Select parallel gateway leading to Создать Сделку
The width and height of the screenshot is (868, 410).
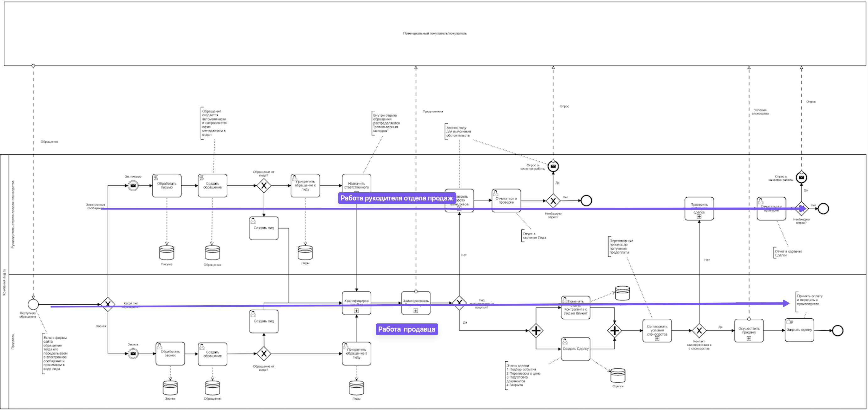536,331
